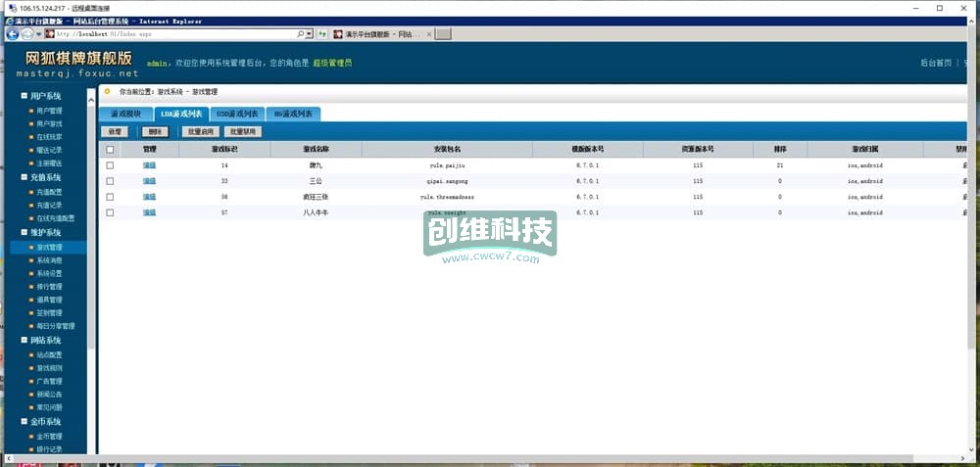Image resolution: width=980 pixels, height=467 pixels.
Task: Check the box for 疯狂三张 row
Action: pyautogui.click(x=110, y=197)
